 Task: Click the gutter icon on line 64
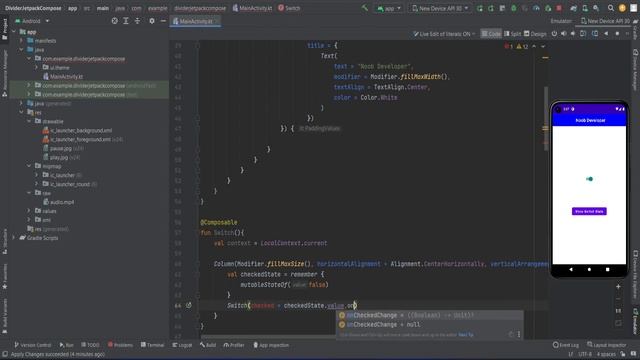tap(189, 305)
